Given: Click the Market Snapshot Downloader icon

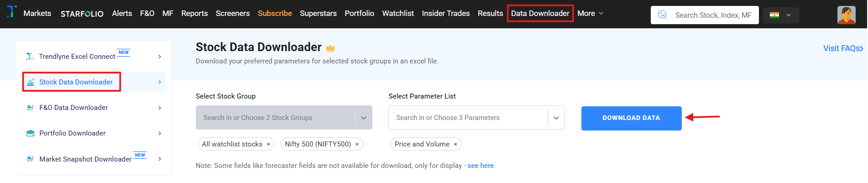Looking at the screenshot, I should click(x=31, y=159).
